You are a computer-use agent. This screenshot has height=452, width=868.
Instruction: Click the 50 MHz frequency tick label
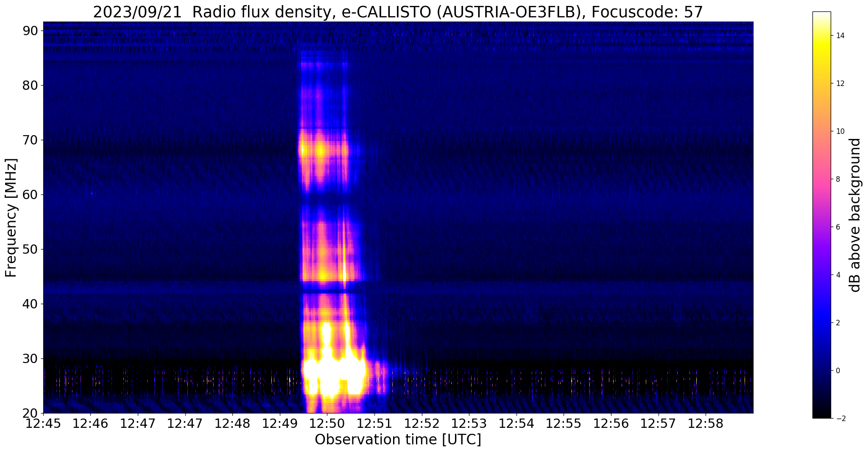coord(30,249)
